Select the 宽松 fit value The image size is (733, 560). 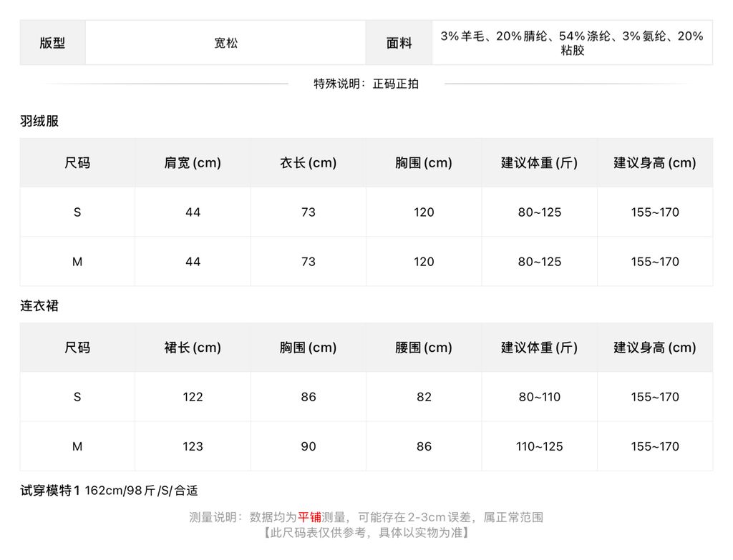click(225, 43)
